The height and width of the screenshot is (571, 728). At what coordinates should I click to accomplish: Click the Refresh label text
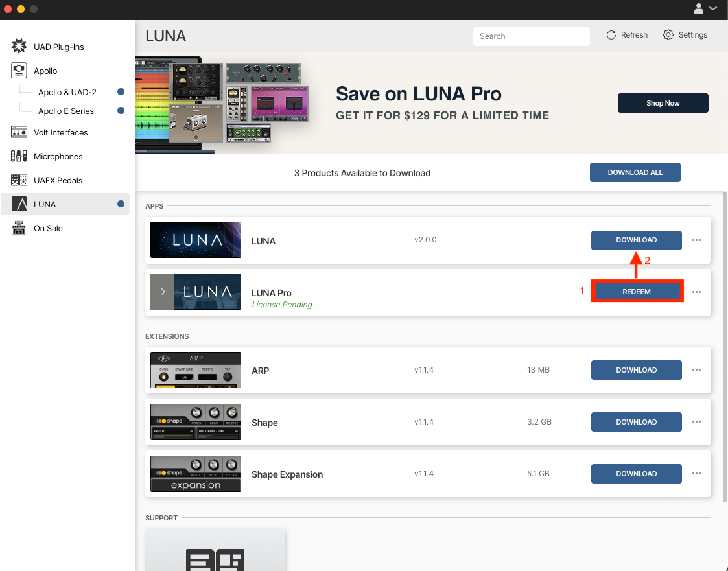pyautogui.click(x=634, y=35)
